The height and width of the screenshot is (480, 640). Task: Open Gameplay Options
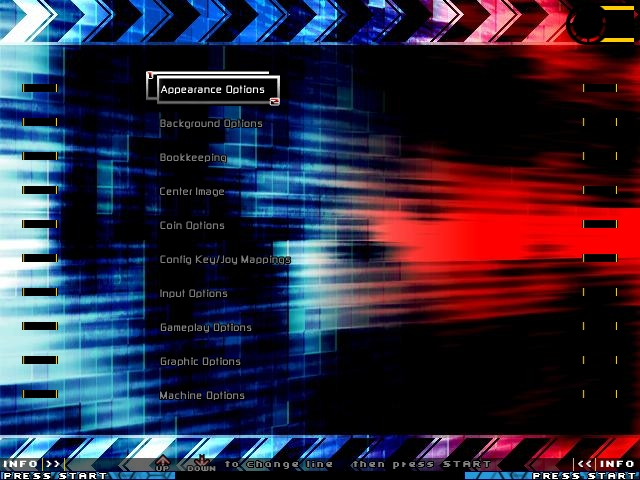click(205, 328)
